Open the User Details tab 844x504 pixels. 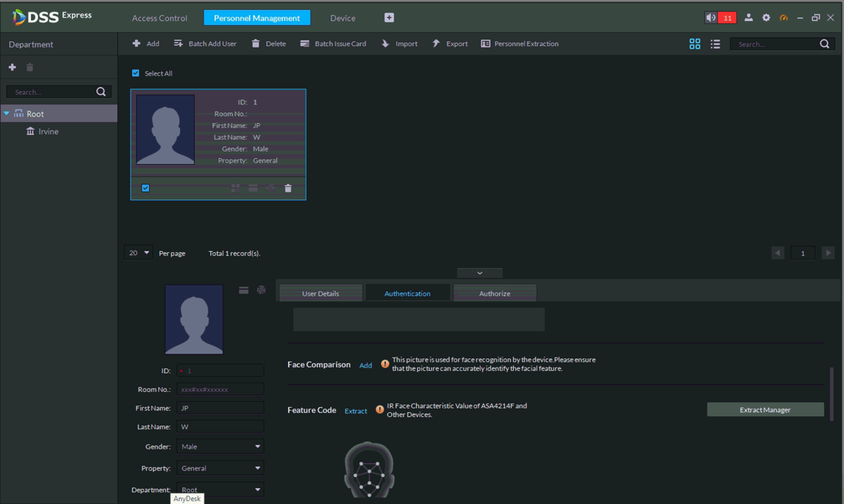point(320,293)
